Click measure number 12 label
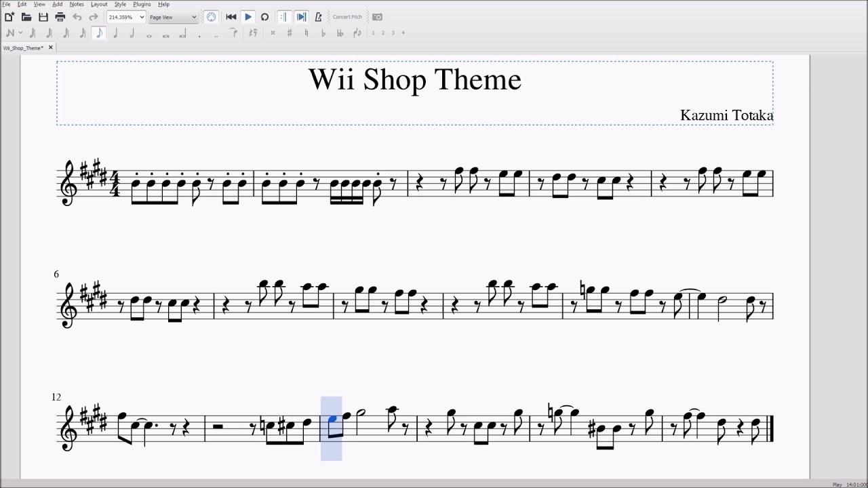868x488 pixels. tap(56, 397)
